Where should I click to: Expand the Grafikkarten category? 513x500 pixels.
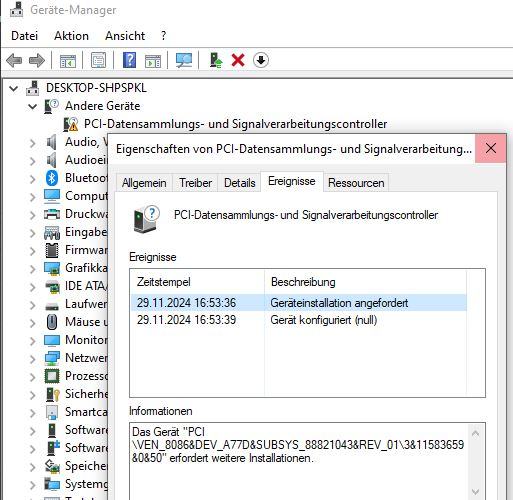pyautogui.click(x=32, y=268)
